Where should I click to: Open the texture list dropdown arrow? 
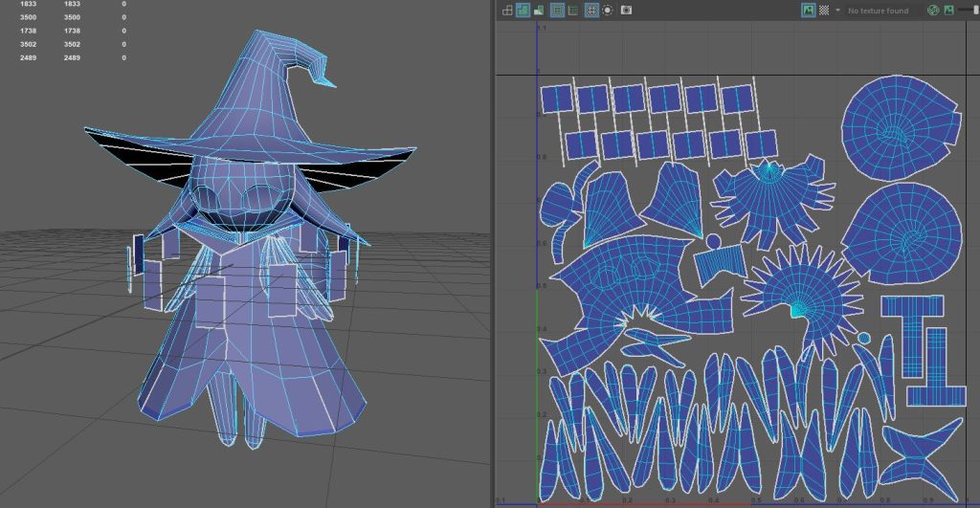pyautogui.click(x=837, y=11)
